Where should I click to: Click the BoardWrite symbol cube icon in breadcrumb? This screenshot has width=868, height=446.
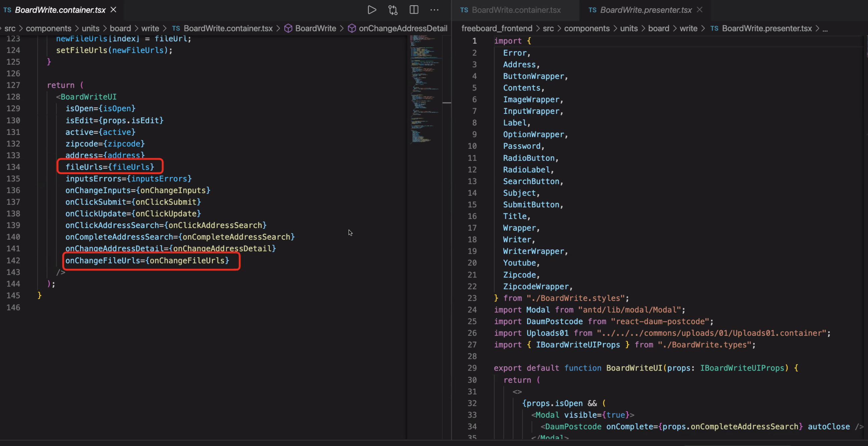tap(288, 28)
